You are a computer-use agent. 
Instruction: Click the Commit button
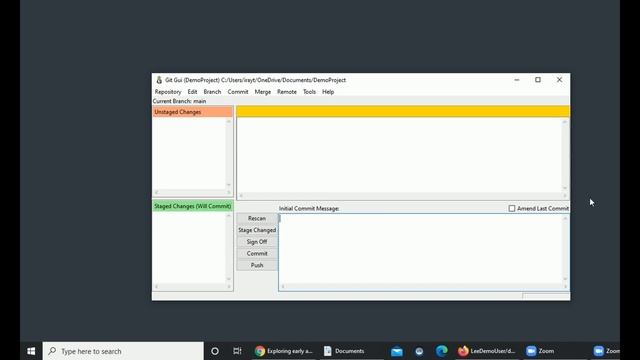[x=257, y=253]
